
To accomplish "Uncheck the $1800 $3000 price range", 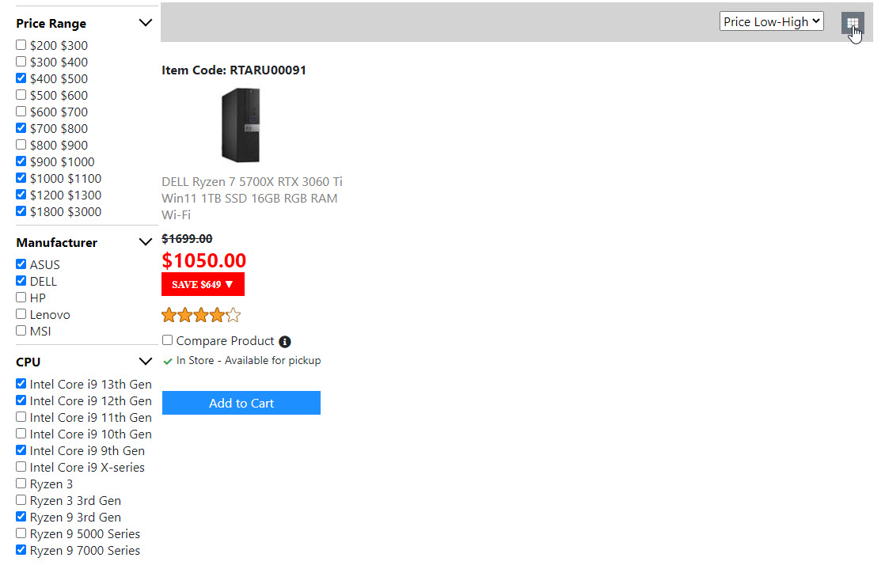I will pos(21,211).
